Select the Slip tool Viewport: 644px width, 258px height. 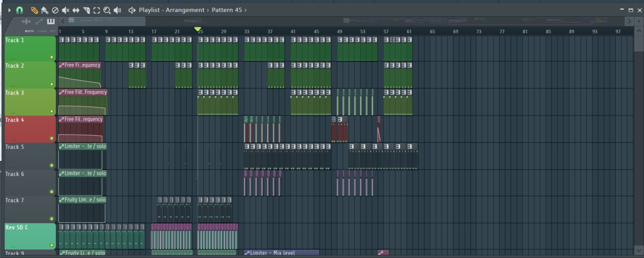tap(76, 10)
